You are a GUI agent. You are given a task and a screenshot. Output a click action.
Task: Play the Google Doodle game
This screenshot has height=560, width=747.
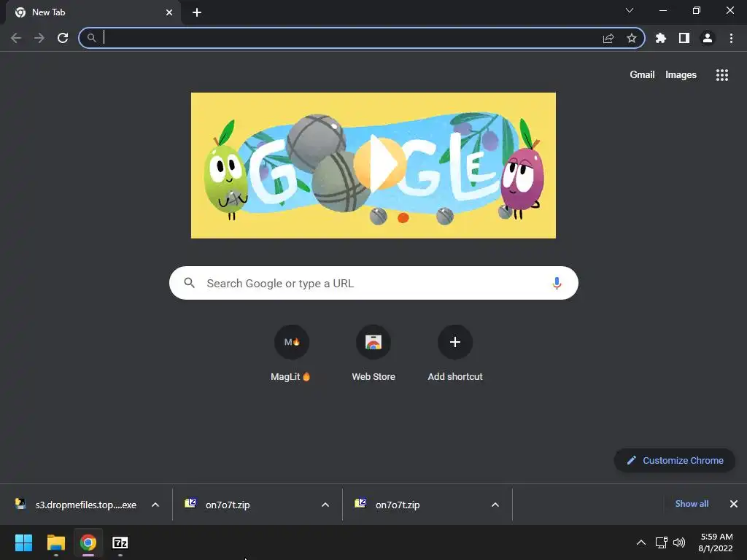(379, 164)
